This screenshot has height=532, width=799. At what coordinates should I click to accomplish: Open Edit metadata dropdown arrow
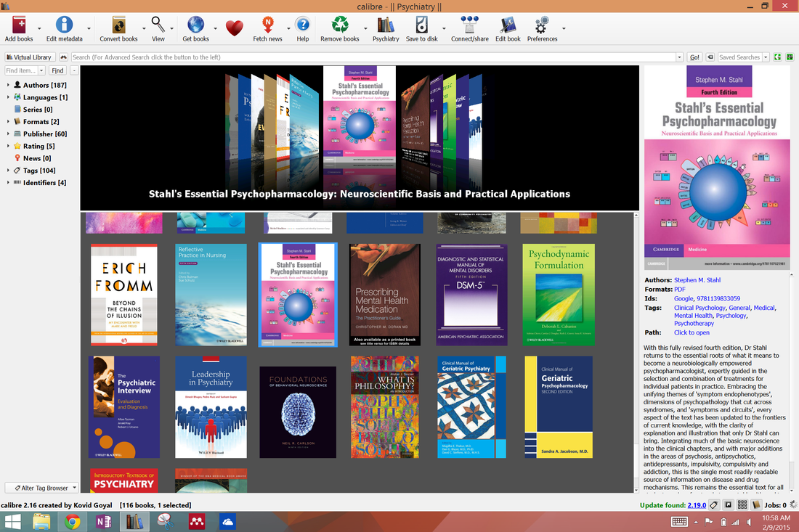[x=89, y=28]
